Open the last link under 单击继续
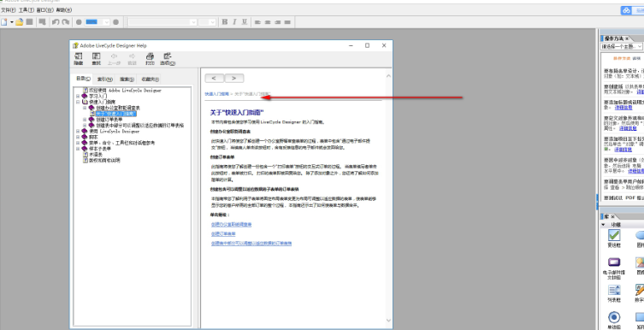 pos(251,244)
